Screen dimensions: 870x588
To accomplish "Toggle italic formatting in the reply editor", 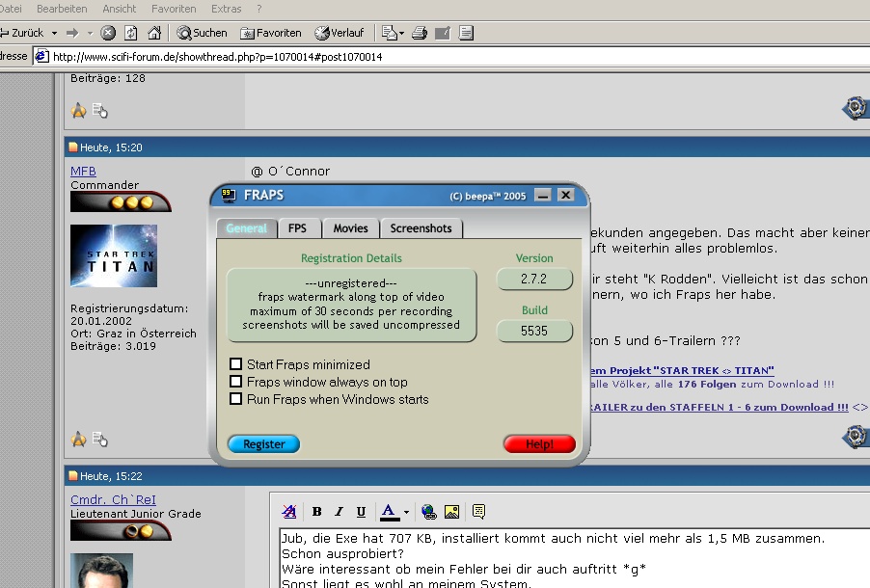I will (339, 512).
